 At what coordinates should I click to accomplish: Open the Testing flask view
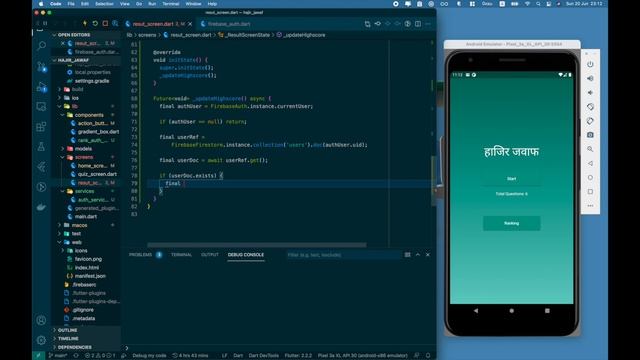[x=41, y=147]
